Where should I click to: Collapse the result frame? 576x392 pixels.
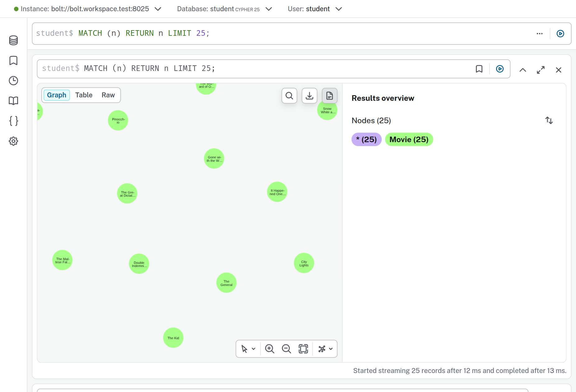523,70
